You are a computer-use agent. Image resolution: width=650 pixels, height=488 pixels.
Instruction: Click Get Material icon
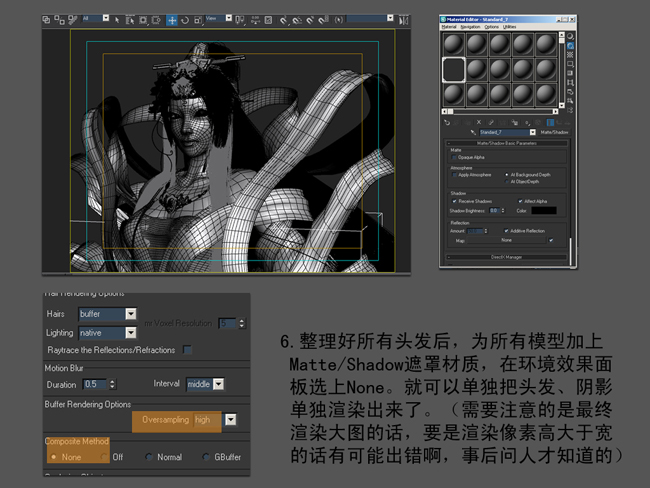(x=447, y=122)
